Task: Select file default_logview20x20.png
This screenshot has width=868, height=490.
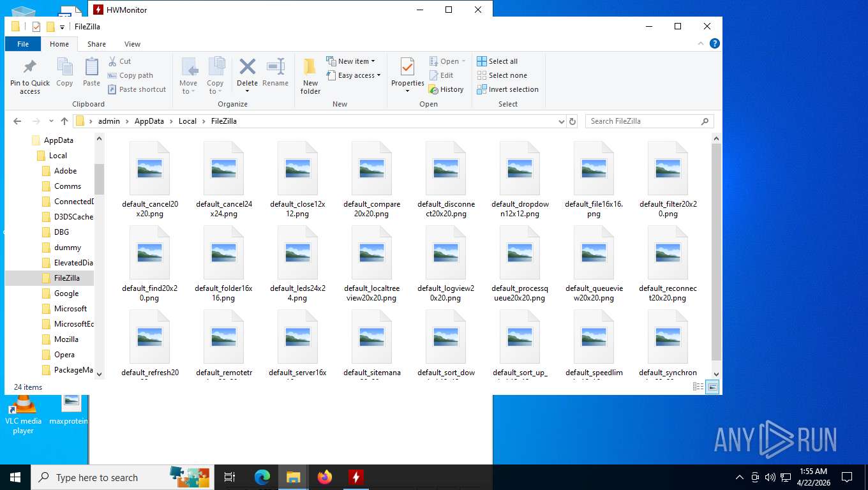Action: point(446,264)
